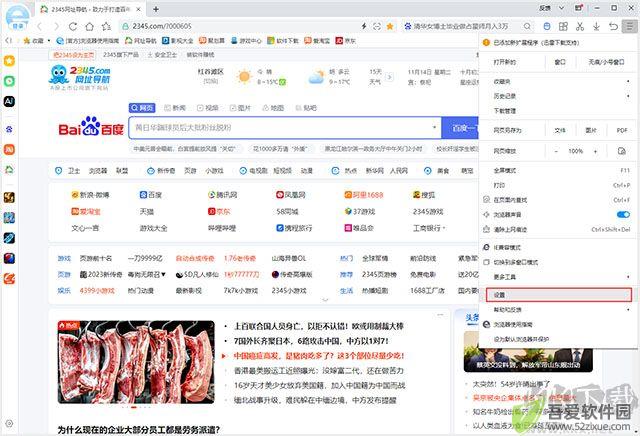Go back with the browser back arrow
Screen dimensions: 640x436
point(40,27)
